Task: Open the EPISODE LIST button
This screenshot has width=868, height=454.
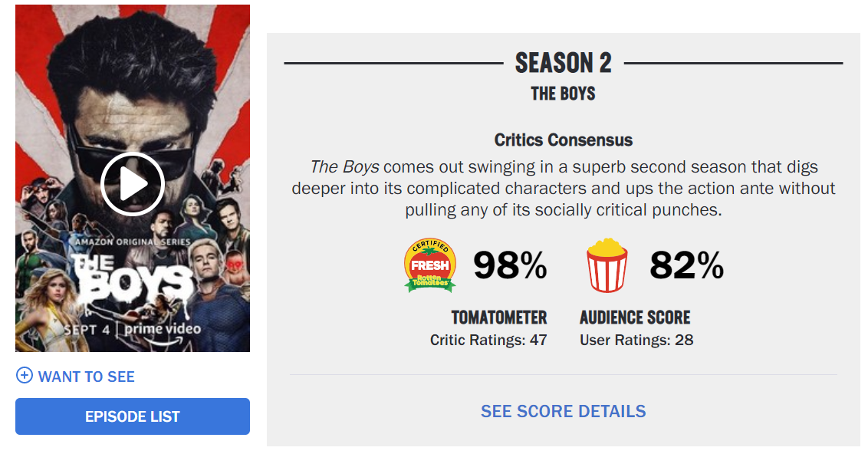Action: click(x=133, y=416)
